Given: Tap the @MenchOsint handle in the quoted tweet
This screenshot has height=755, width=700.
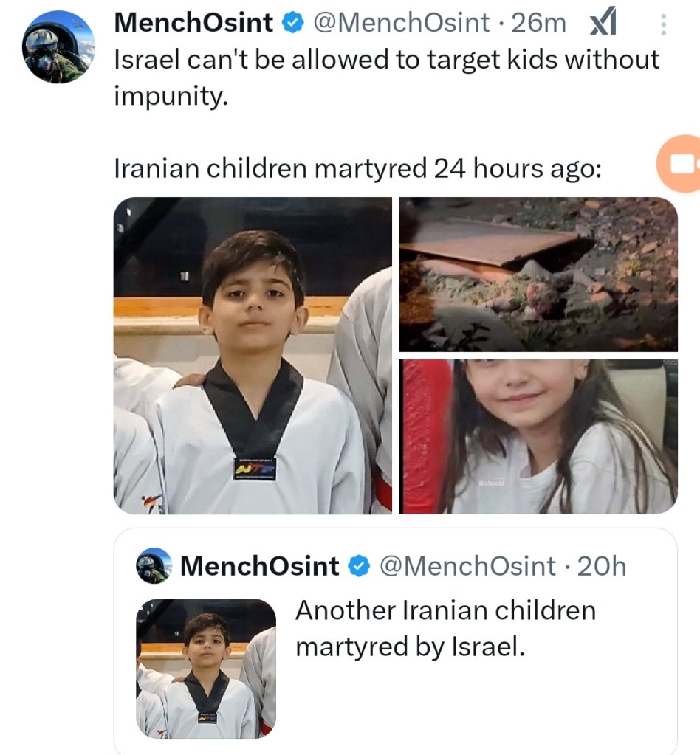Looking at the screenshot, I should click(x=467, y=566).
